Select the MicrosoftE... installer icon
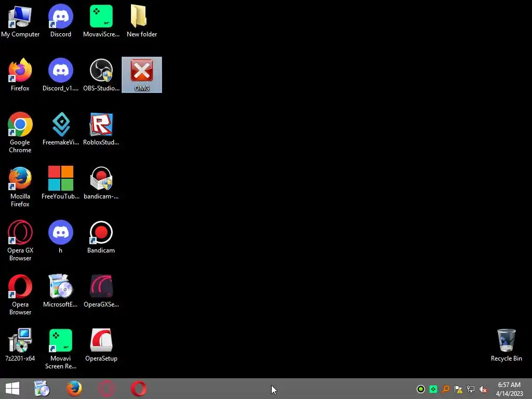Screen dimensions: 532x399 click(61, 291)
